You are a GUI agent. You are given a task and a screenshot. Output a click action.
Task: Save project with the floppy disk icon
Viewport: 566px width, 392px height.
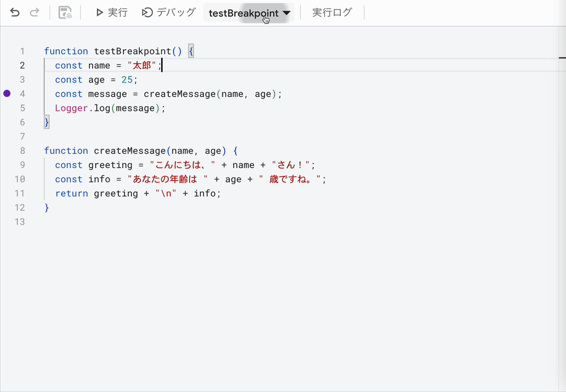[x=65, y=12]
